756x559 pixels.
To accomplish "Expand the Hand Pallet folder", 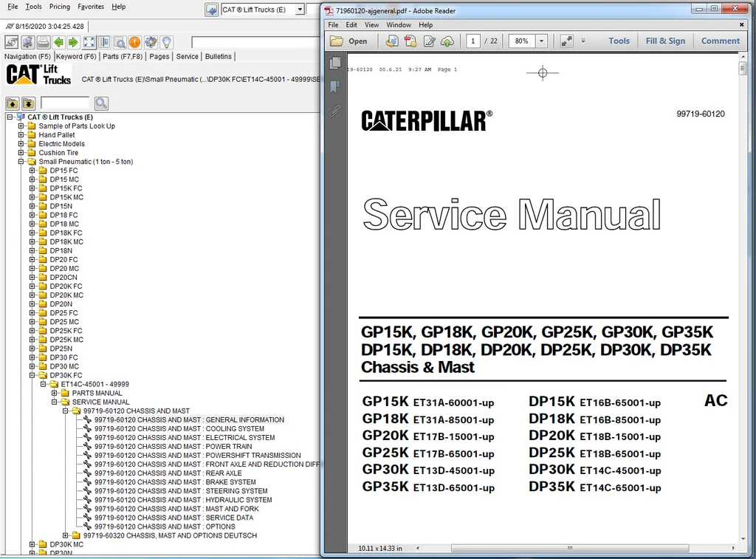I will [21, 135].
